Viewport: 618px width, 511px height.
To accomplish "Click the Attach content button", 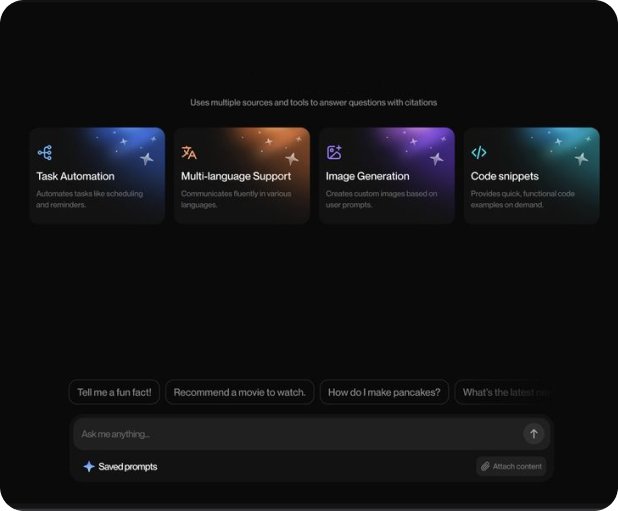I will 511,466.
